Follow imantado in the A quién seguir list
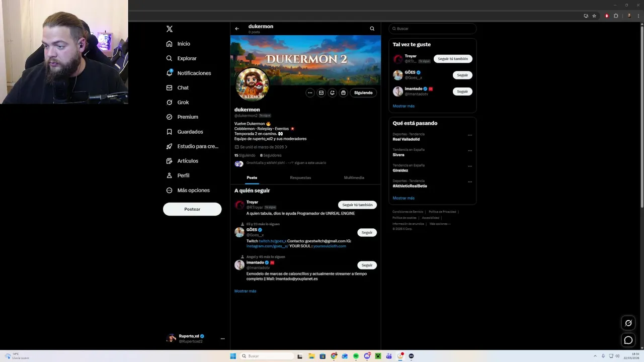The width and height of the screenshot is (644, 362). tap(367, 265)
